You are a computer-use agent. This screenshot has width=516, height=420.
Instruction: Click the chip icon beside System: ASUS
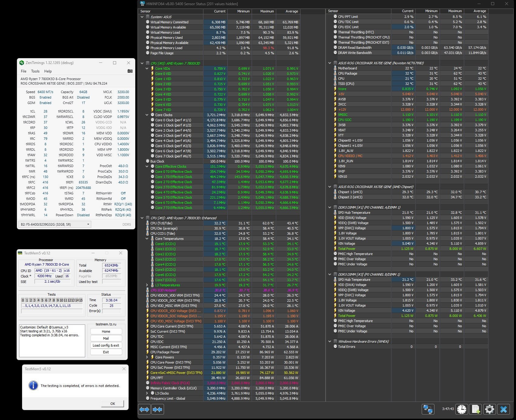(148, 17)
